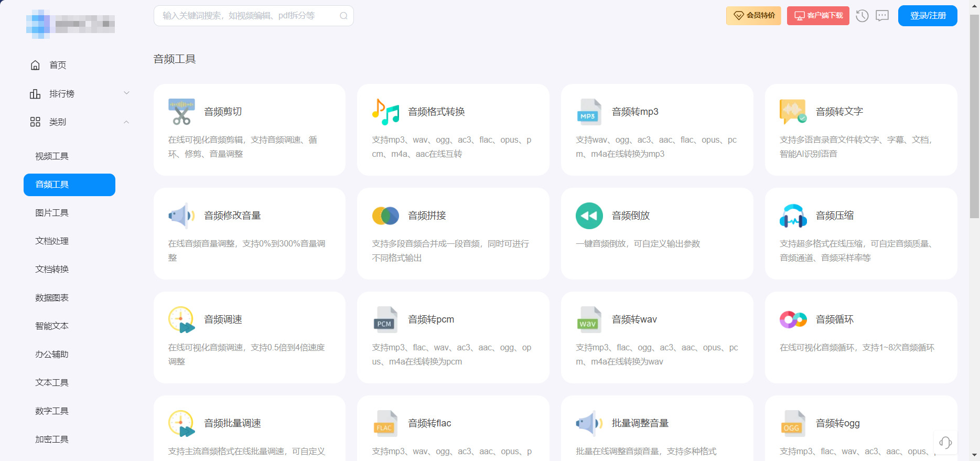The image size is (980, 461).
Task: Open the 音频循环 title link
Action: click(835, 319)
